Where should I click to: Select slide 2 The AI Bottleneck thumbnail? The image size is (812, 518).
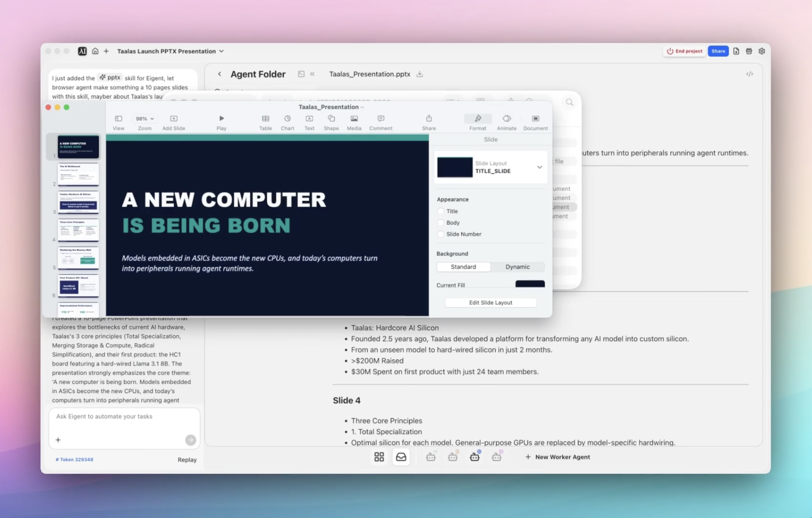coord(78,175)
